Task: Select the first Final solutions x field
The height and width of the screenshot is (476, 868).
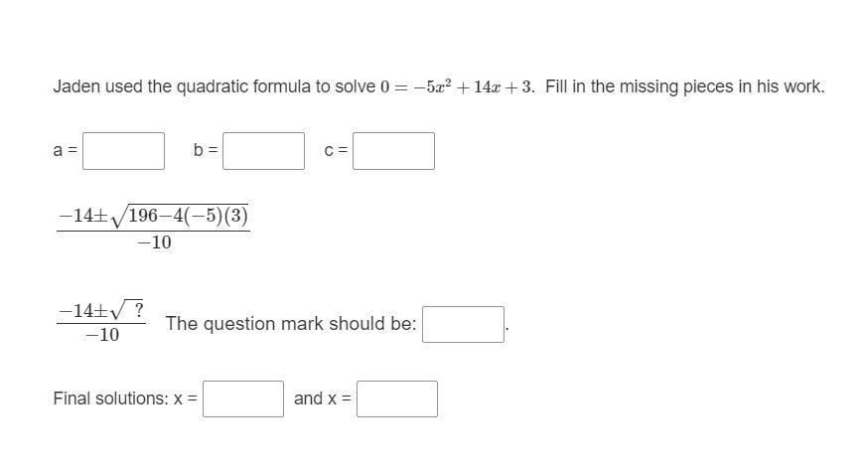Action: [x=243, y=398]
